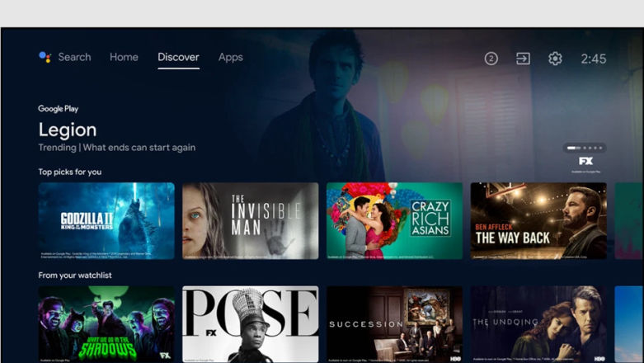Image resolution: width=644 pixels, height=363 pixels.
Task: Open the inputs source icon
Action: pos(523,59)
